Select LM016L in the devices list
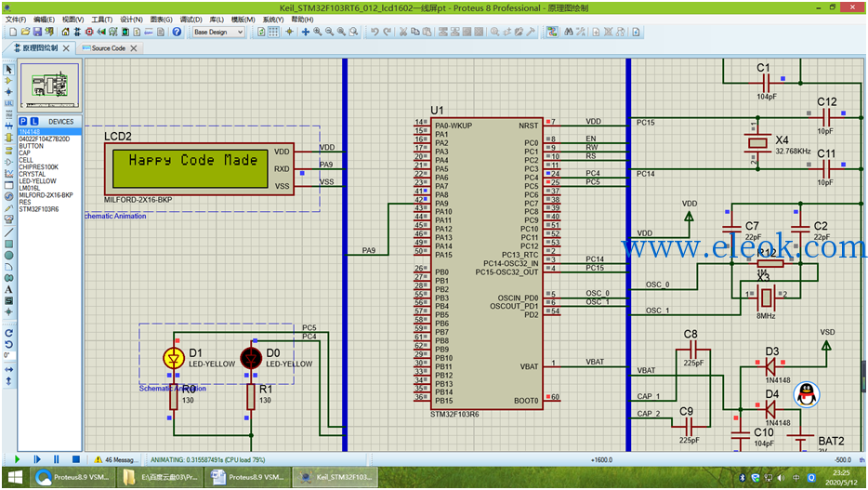 pyautogui.click(x=30, y=188)
